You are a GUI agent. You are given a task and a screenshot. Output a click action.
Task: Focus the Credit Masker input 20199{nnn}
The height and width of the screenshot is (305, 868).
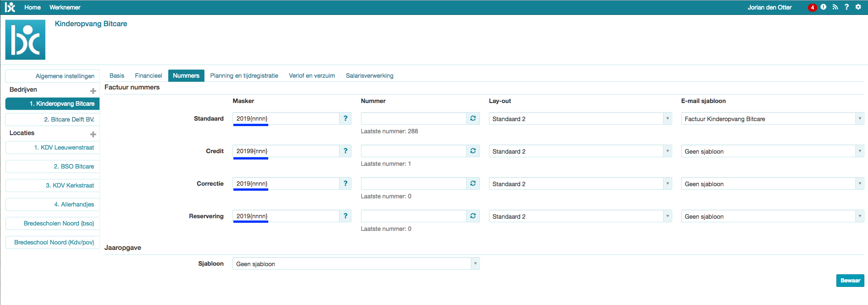286,151
